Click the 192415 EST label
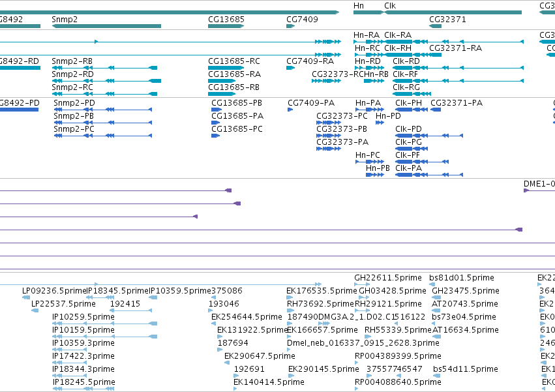This screenshot has height=392, width=555. [x=125, y=304]
